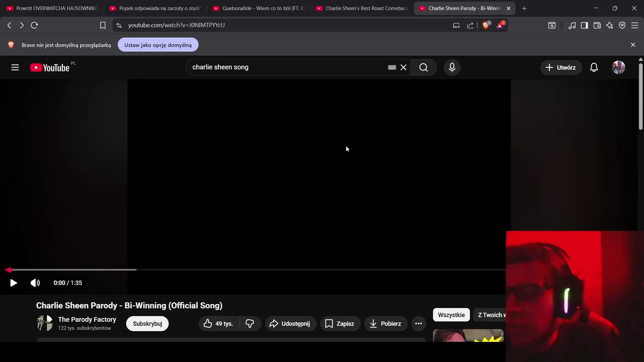
Task: Open the Brave Wallet icon
Action: (597, 25)
